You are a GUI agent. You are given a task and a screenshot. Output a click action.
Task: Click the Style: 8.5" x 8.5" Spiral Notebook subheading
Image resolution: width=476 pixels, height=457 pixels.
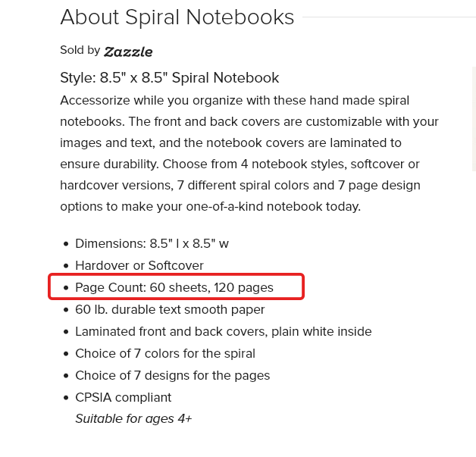pyautogui.click(x=169, y=78)
